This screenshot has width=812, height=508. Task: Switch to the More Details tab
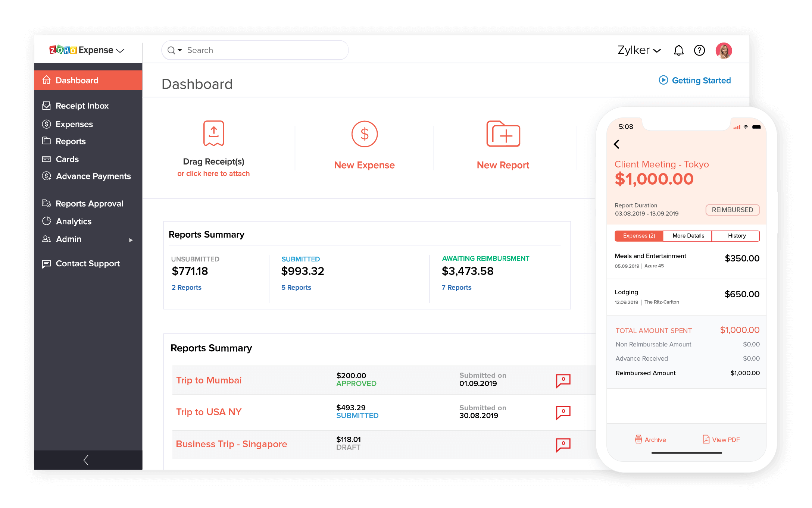pos(688,236)
